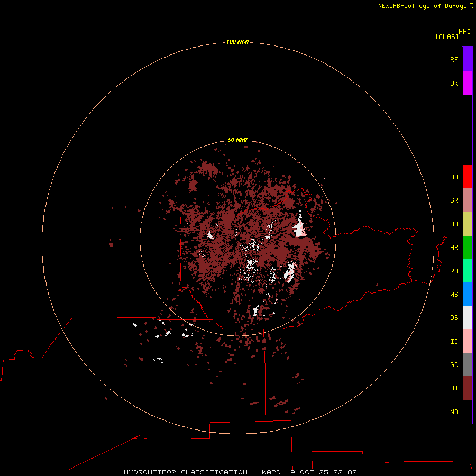Click the WS legend label
The width and height of the screenshot is (476, 476).
point(454,295)
